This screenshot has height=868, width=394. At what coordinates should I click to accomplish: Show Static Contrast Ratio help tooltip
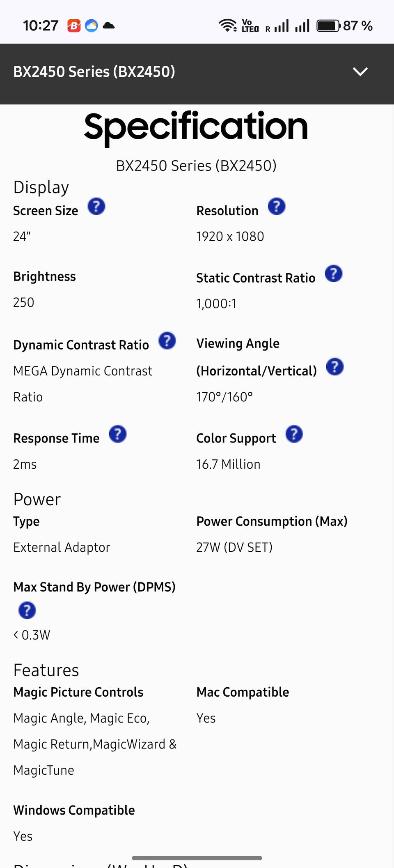[334, 274]
